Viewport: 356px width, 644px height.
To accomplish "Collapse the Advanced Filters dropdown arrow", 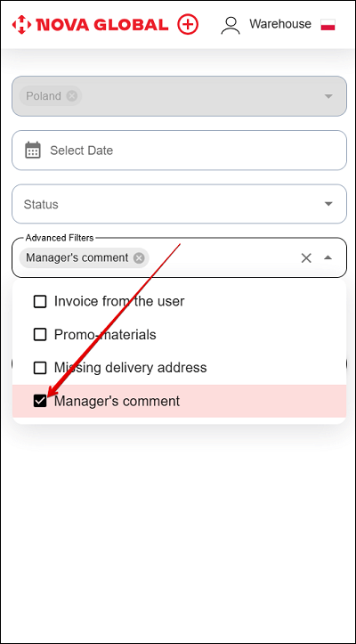I will [x=328, y=258].
